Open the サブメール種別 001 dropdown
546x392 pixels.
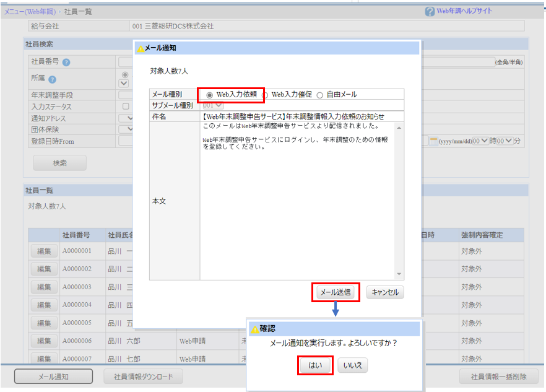(213, 105)
